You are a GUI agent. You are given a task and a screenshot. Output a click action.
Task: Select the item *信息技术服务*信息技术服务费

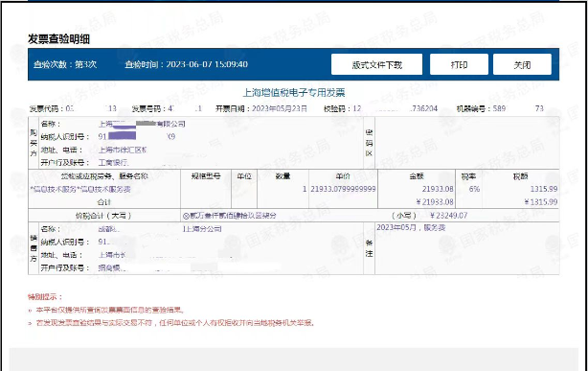[x=80, y=189]
